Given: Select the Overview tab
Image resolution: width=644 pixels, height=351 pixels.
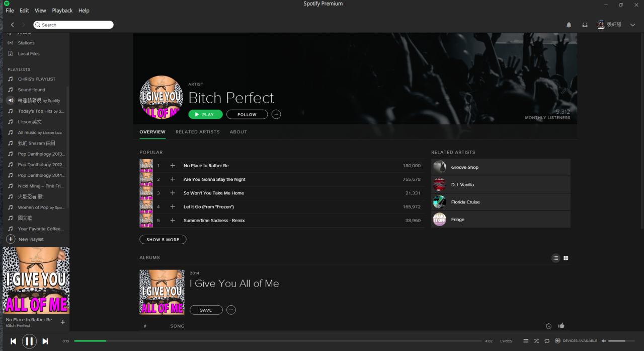Looking at the screenshot, I should pos(152,132).
